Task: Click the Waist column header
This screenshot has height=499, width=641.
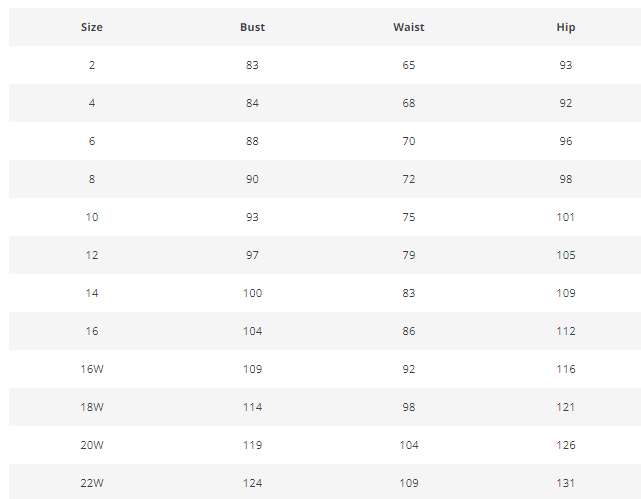Action: [x=409, y=27]
